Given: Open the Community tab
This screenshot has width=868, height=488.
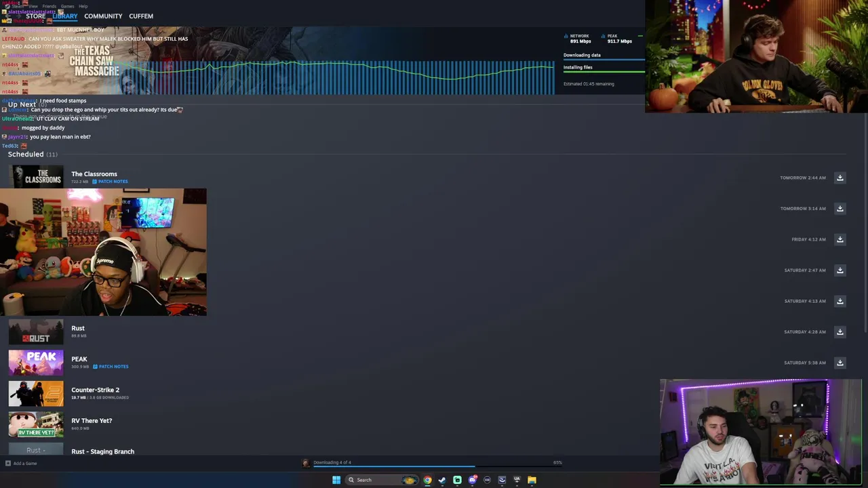Looking at the screenshot, I should point(103,16).
